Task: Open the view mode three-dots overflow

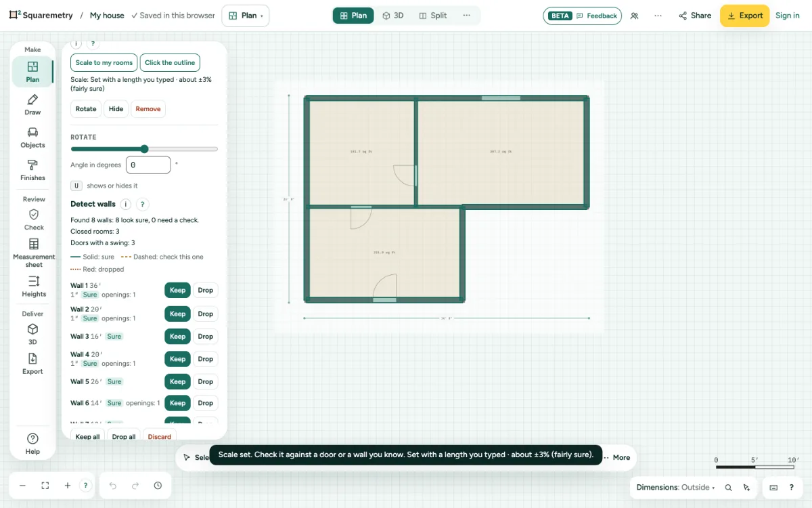Action: (466, 16)
